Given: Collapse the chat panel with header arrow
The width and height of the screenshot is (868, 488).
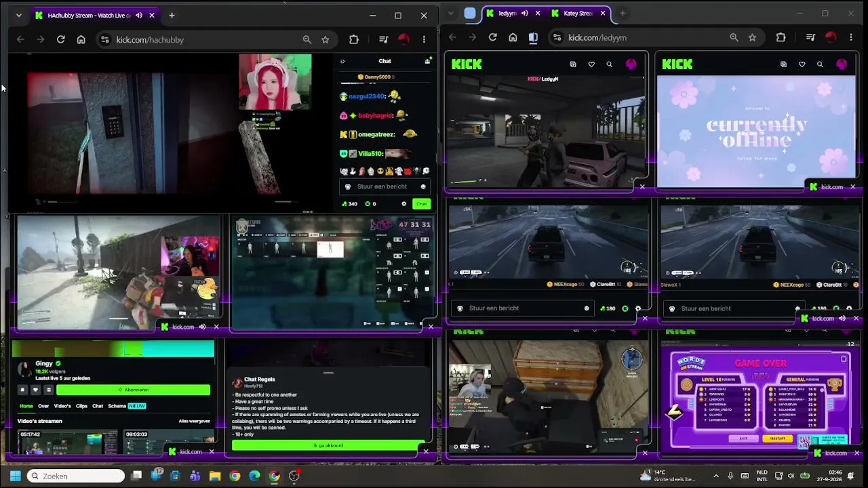Looking at the screenshot, I should [x=342, y=61].
